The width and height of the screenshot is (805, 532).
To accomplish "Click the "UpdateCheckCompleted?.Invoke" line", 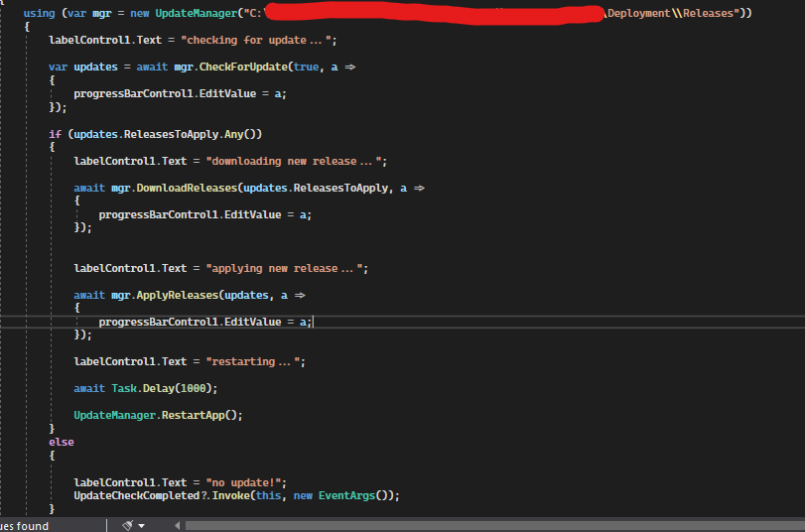I will pos(236,496).
